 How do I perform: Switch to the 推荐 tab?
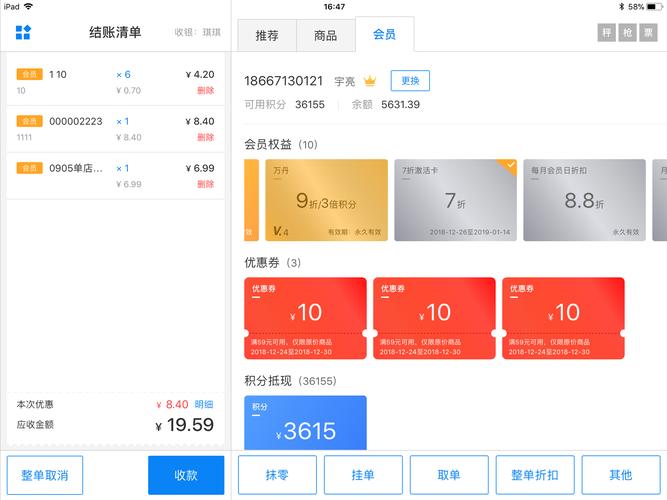267,36
